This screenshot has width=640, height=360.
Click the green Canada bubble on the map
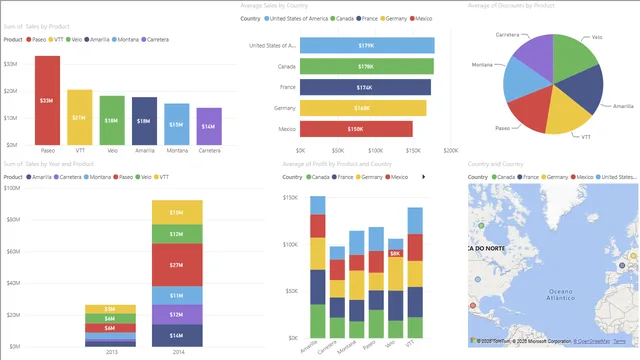click(481, 226)
